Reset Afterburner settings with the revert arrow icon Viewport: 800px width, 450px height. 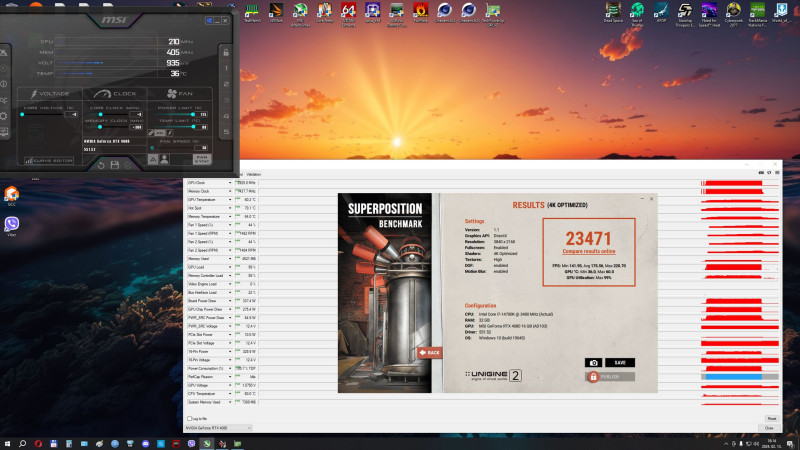coord(101,165)
